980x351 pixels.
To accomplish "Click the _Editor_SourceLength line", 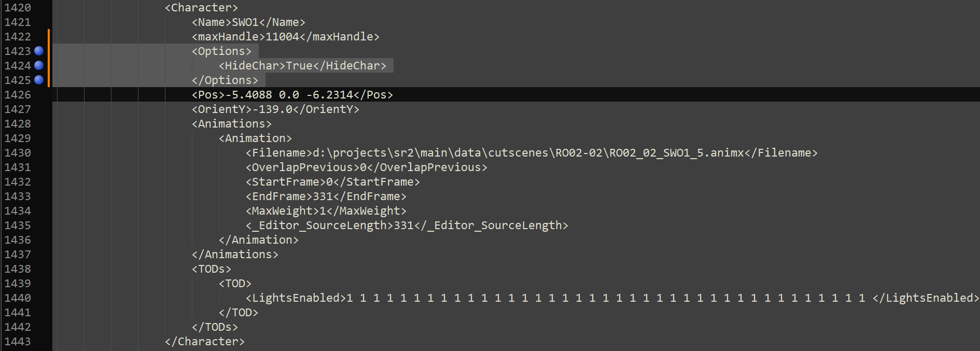I will tap(407, 226).
